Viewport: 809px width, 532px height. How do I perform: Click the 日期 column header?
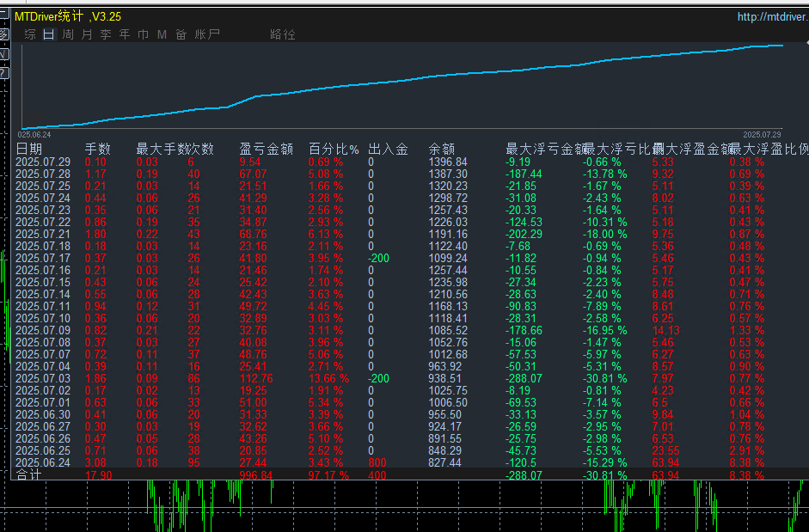coord(29,150)
